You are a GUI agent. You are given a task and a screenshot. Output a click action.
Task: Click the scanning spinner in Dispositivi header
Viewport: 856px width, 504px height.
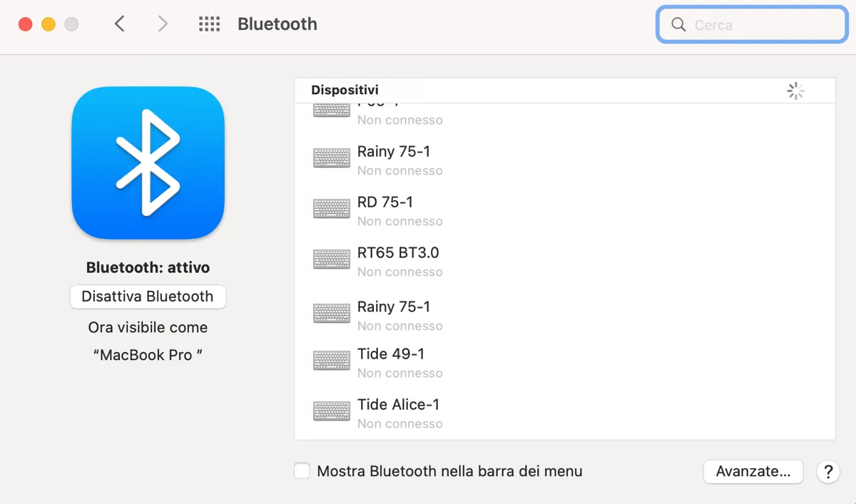tap(795, 91)
